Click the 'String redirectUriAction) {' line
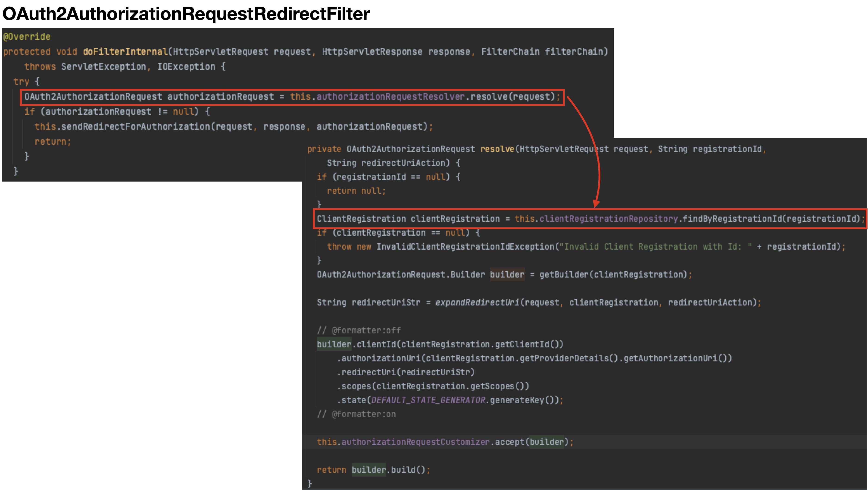The height and width of the screenshot is (490, 868). (x=393, y=163)
